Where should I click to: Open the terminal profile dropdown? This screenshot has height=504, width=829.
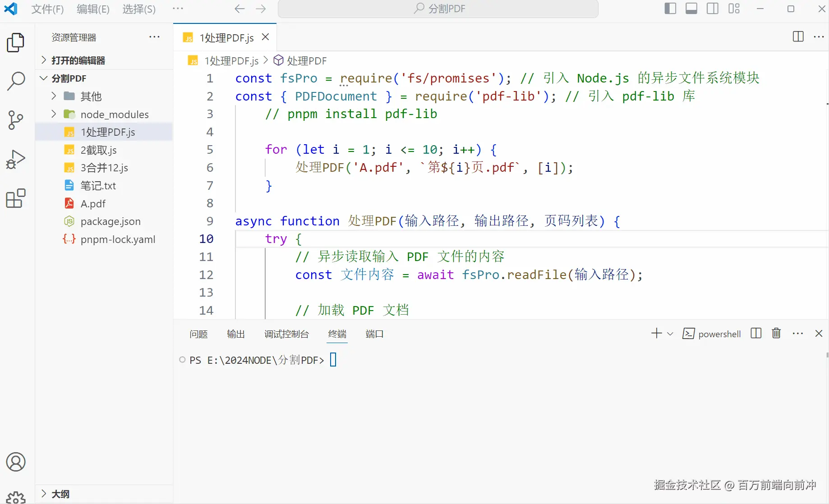pos(671,333)
